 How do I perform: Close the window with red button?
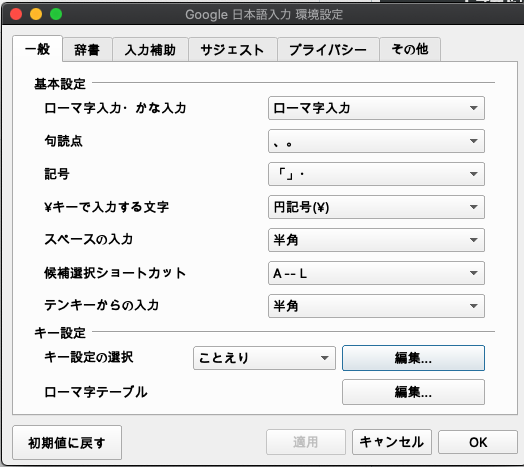tap(16, 14)
